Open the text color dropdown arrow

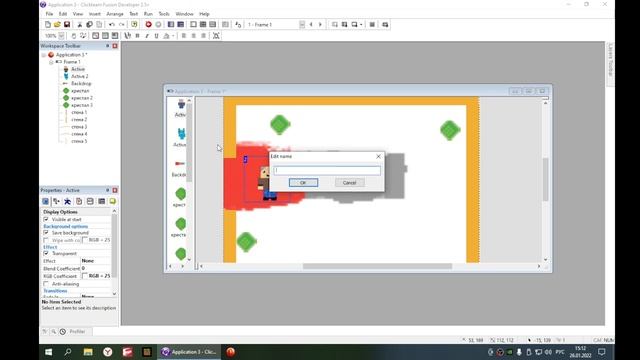173,36
